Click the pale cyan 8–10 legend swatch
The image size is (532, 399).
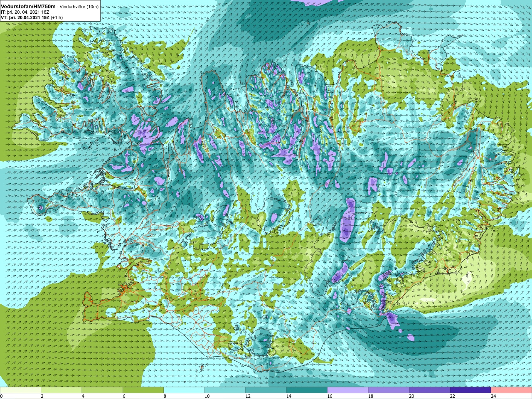click(184, 390)
